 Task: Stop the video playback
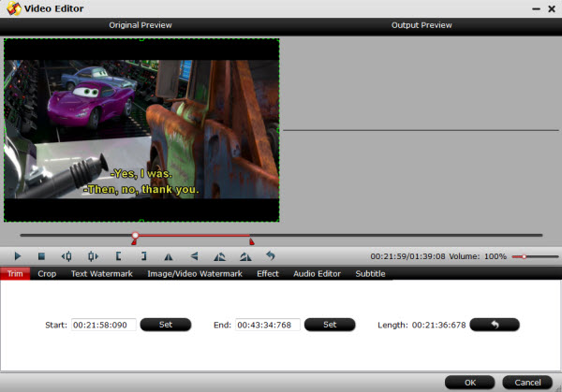(41, 256)
